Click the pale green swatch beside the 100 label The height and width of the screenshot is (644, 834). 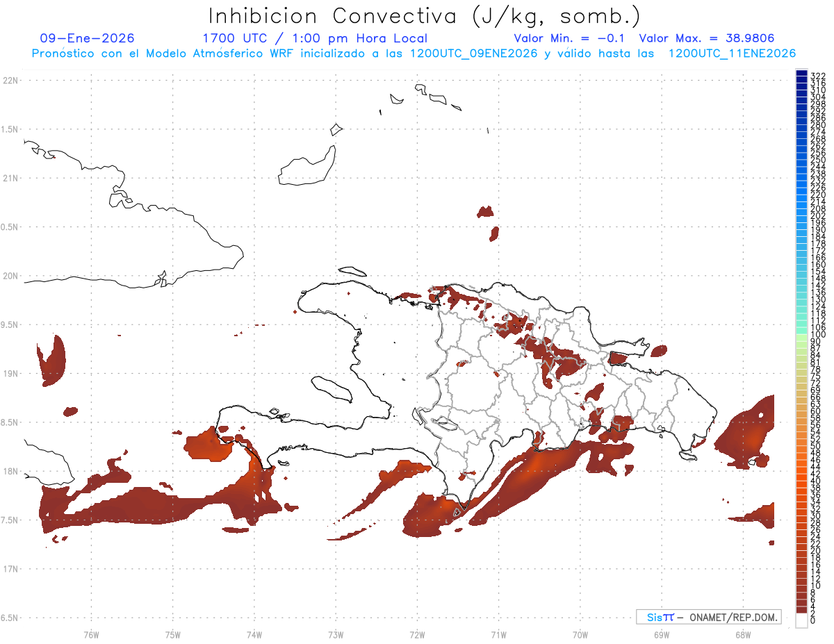click(x=801, y=336)
